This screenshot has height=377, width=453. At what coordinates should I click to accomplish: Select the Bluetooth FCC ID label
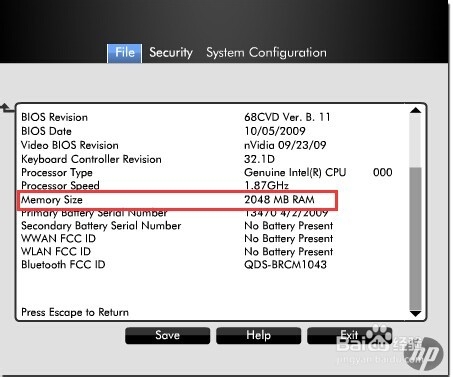point(63,265)
